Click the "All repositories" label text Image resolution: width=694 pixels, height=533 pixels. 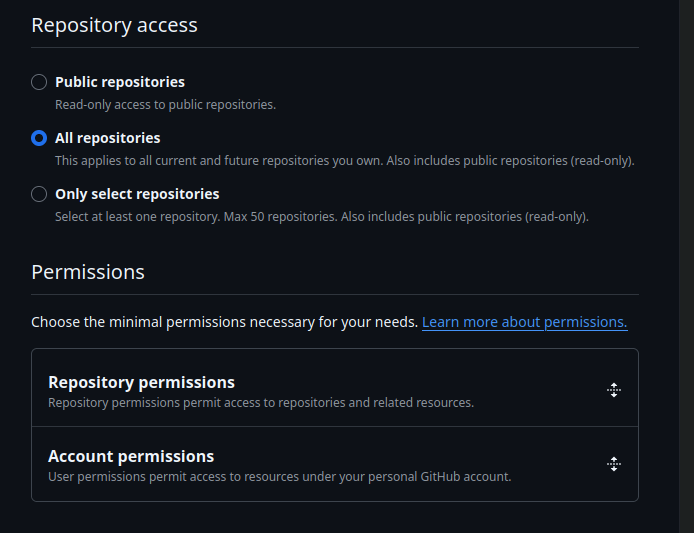tap(107, 138)
